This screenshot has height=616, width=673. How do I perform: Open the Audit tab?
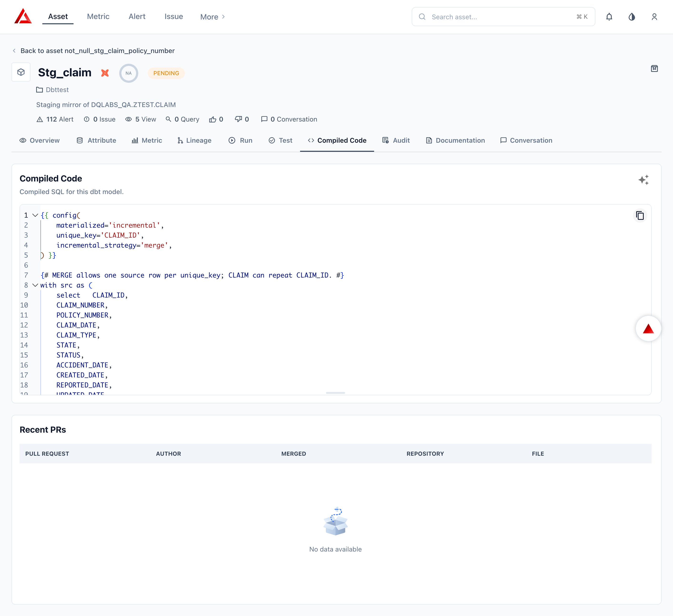[396, 141]
